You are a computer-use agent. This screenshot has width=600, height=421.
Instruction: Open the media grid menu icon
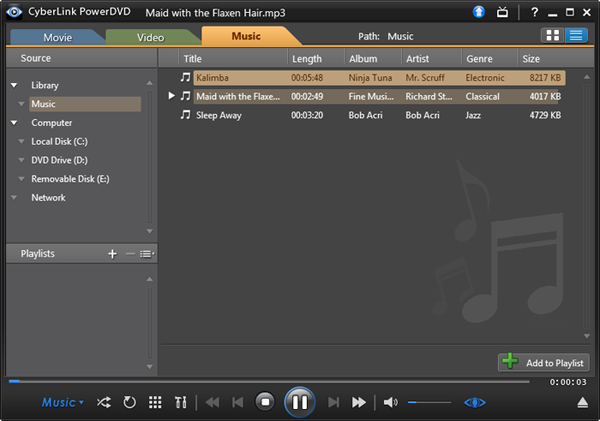155,402
